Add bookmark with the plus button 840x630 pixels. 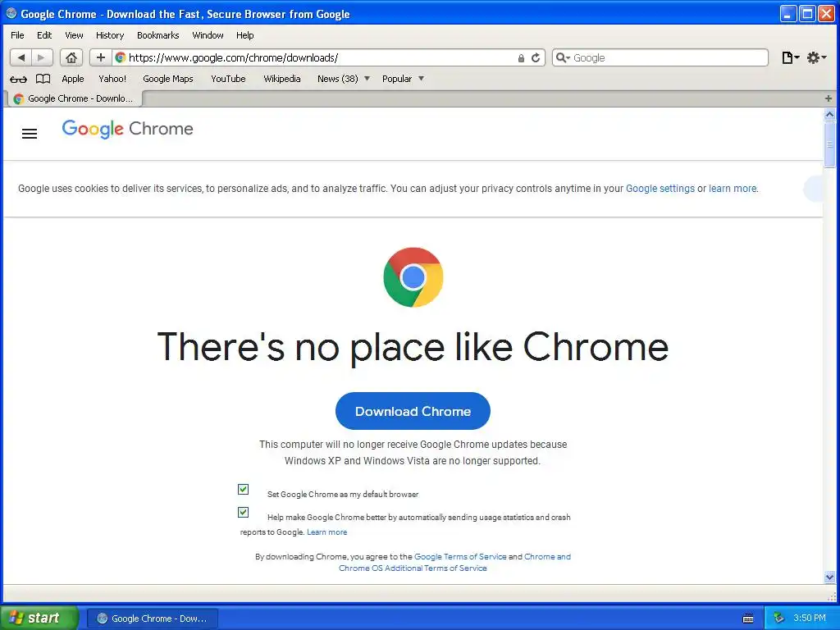coord(100,57)
